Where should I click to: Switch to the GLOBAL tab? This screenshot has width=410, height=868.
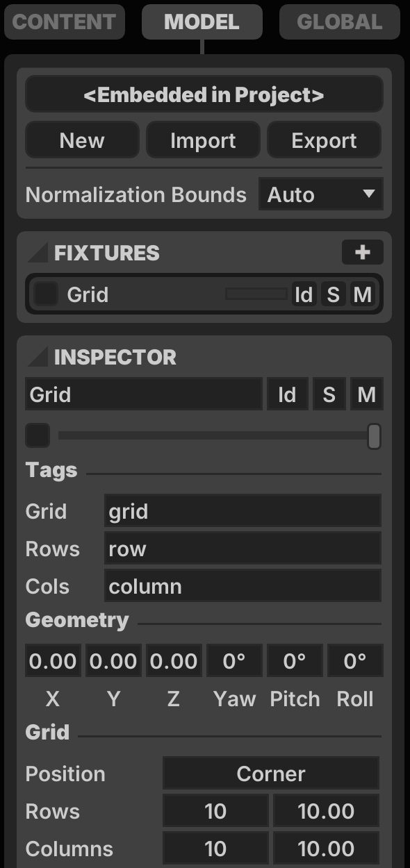tap(340, 22)
